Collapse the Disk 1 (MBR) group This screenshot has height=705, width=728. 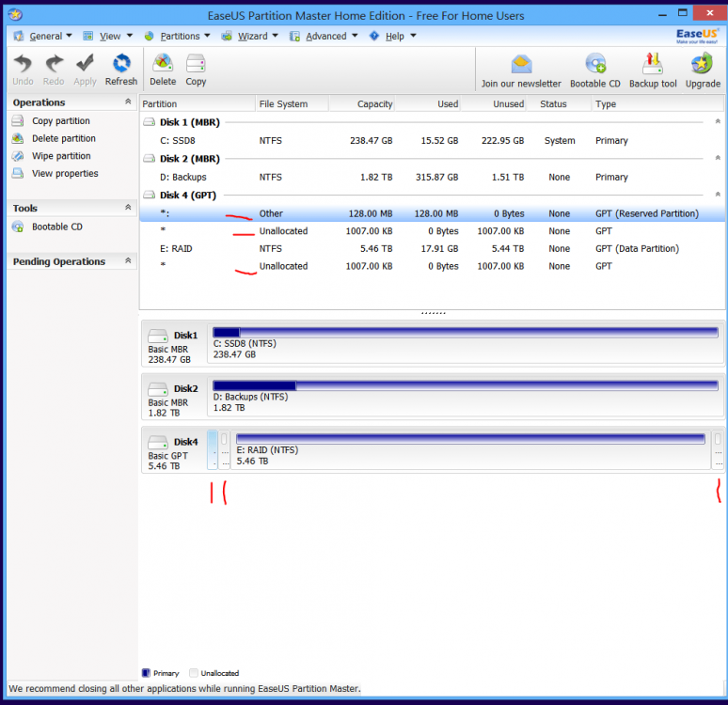(718, 121)
